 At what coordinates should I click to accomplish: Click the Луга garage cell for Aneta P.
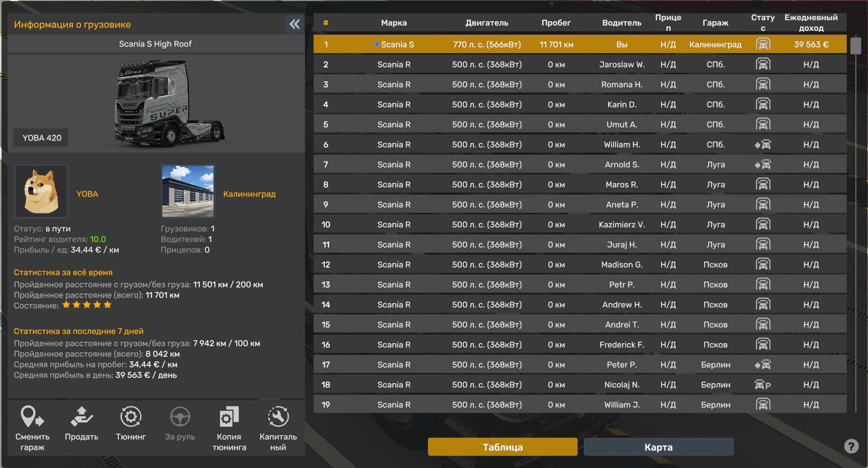[x=716, y=205]
